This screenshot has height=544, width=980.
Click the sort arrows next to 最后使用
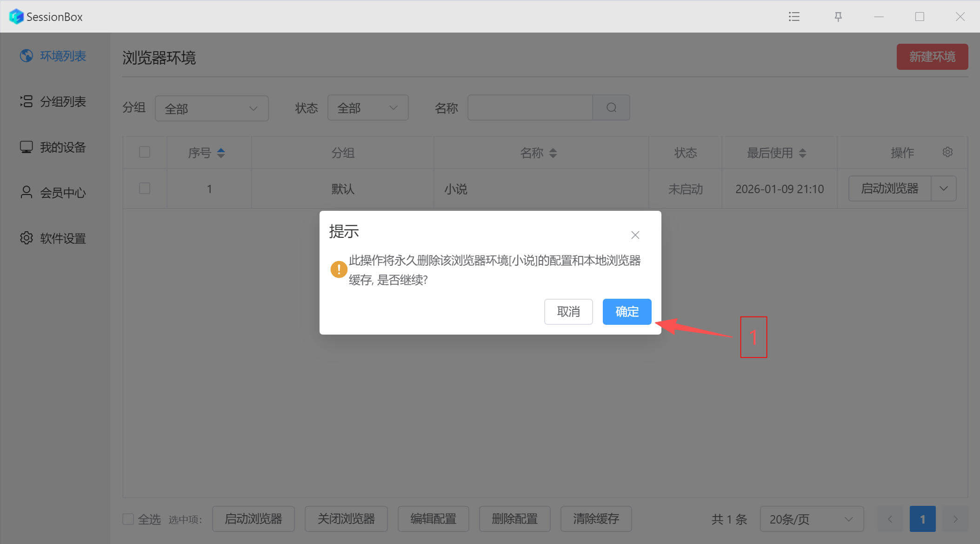pos(802,153)
